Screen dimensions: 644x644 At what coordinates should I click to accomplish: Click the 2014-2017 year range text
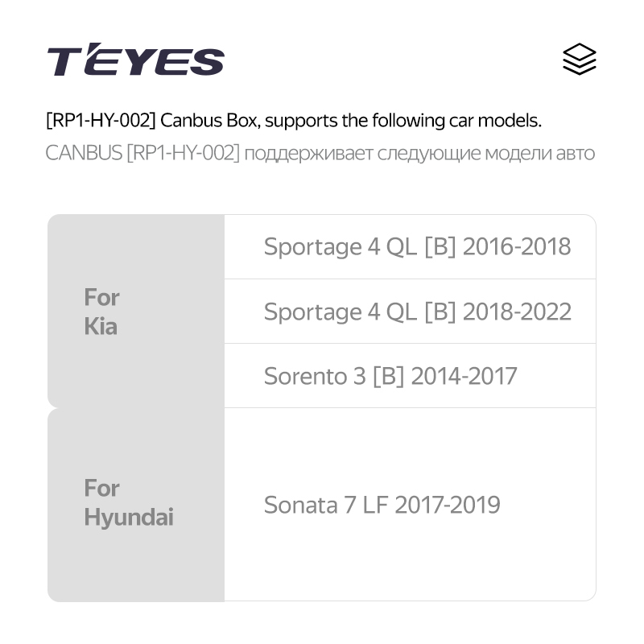(x=464, y=376)
